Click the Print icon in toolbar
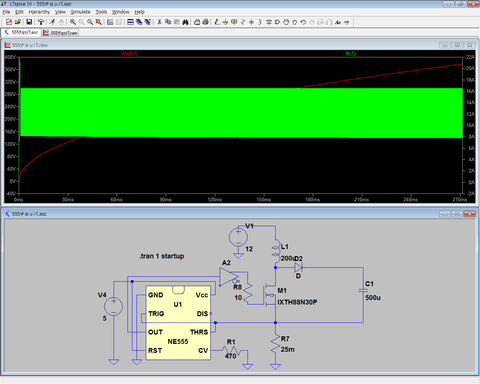This screenshot has height=384, width=480. (206, 22)
